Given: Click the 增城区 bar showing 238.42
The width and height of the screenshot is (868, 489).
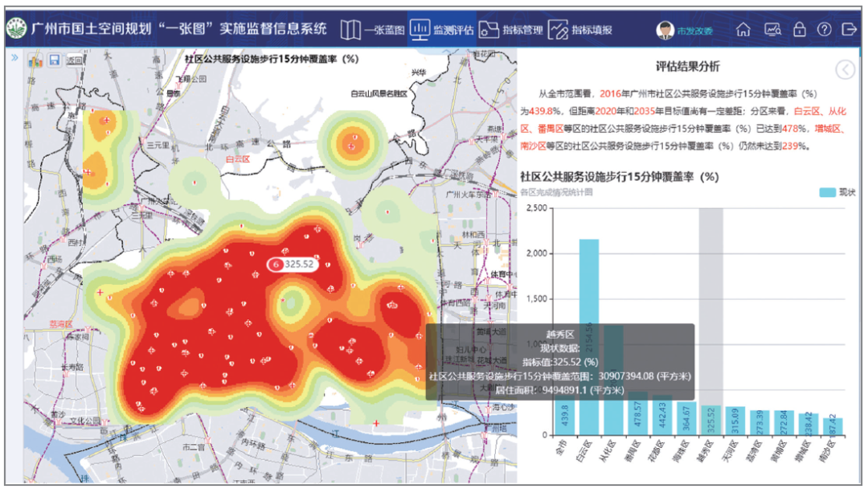Looking at the screenshot, I should tap(809, 424).
